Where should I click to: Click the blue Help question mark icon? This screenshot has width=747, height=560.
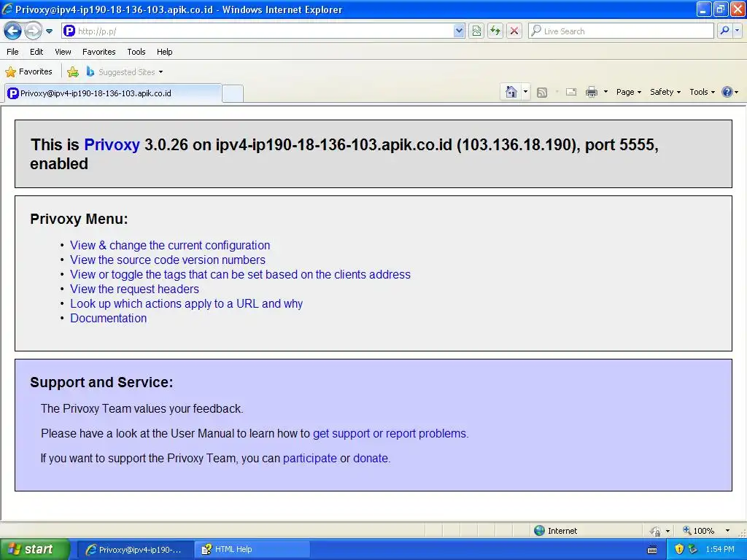pos(727,92)
